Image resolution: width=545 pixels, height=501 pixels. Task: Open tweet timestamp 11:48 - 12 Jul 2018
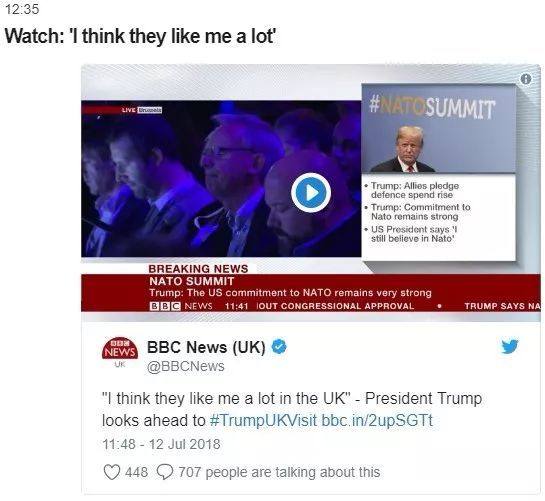pyautogui.click(x=161, y=444)
